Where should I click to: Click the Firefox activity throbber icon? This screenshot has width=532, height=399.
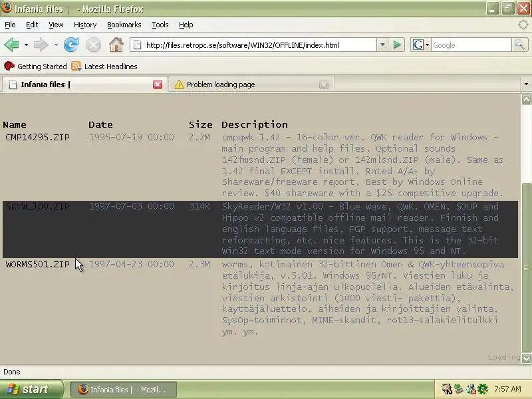point(523,25)
